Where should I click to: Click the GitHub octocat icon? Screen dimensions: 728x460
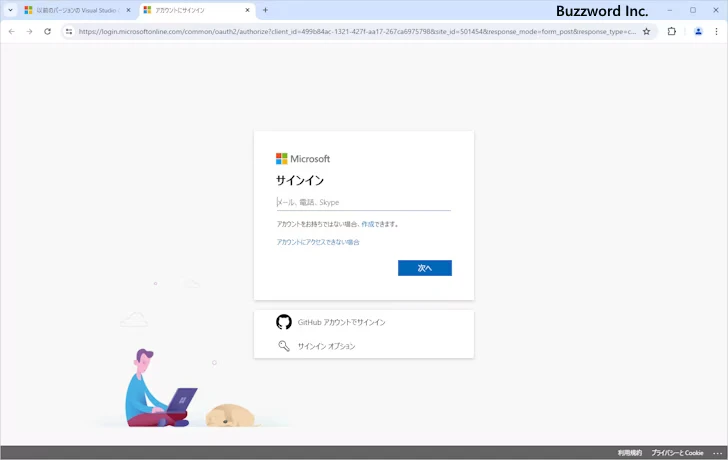tap(284, 322)
